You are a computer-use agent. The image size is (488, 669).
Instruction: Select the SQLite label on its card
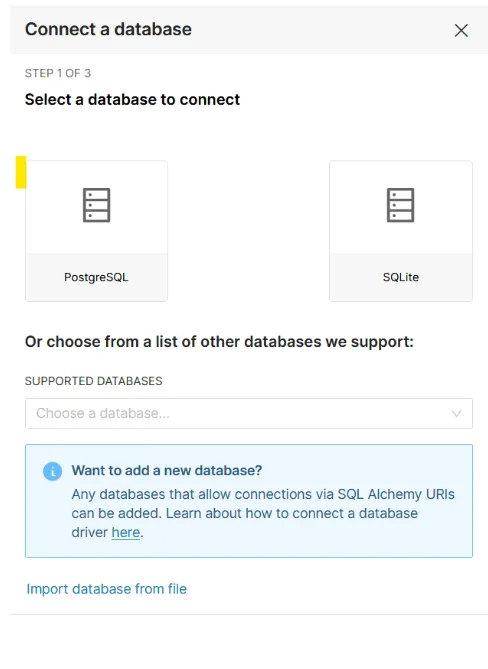coord(401,277)
